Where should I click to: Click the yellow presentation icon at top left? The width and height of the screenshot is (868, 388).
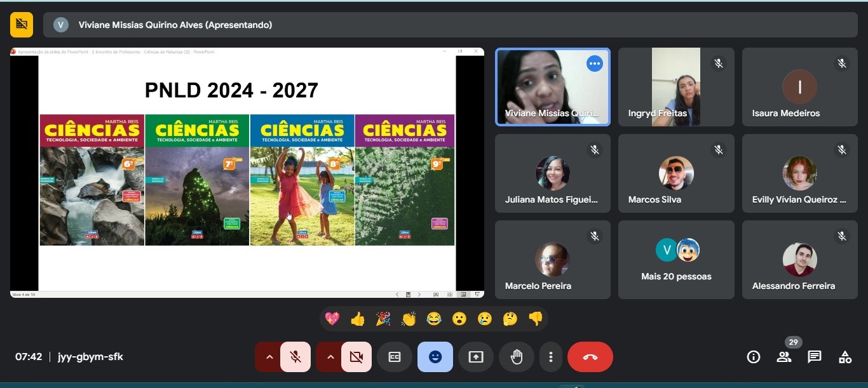pos(22,25)
